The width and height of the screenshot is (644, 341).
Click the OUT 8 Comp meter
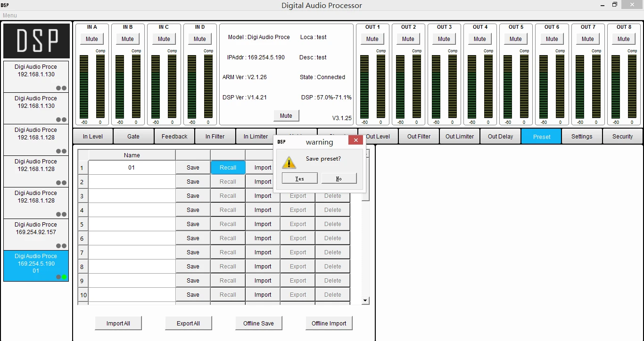click(632, 86)
